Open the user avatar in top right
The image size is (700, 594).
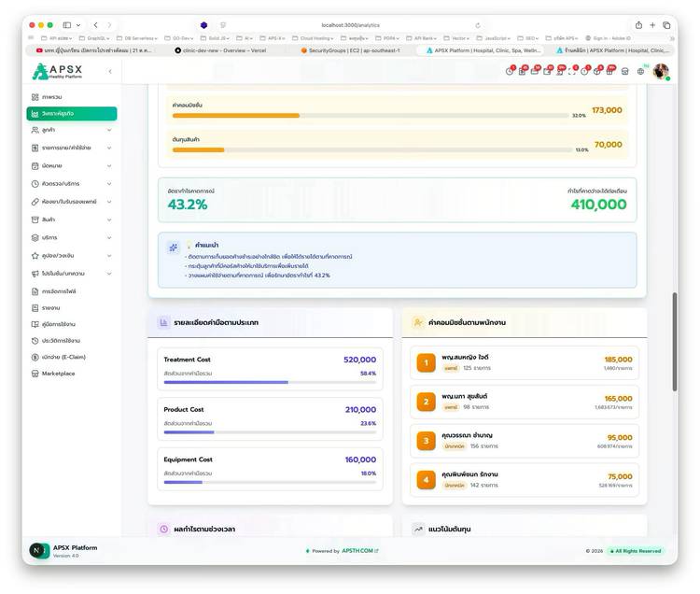[x=661, y=71]
